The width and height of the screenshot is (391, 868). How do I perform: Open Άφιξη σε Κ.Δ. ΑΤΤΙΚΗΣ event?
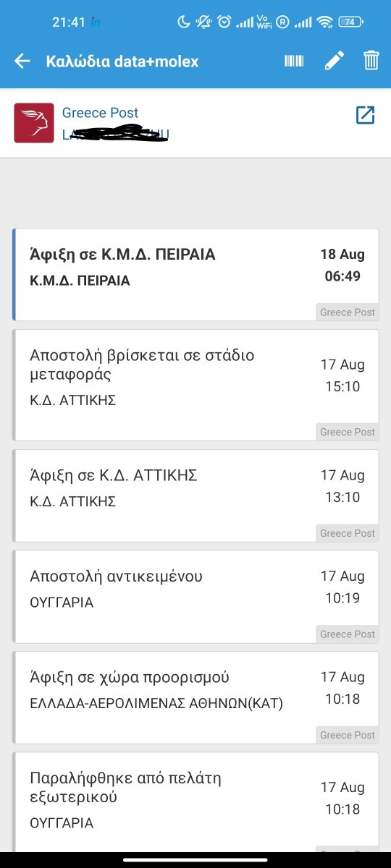(195, 495)
